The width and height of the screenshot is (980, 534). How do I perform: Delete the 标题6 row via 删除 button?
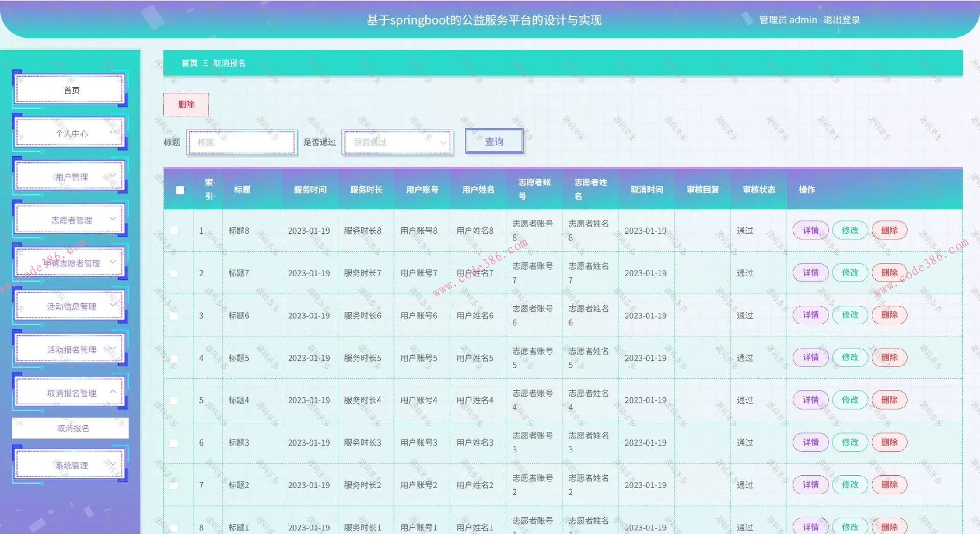tap(889, 315)
